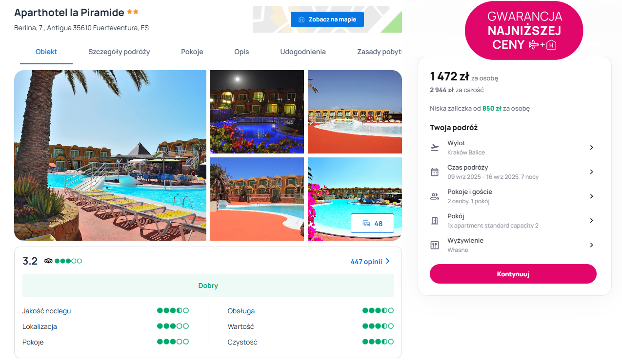Image resolution: width=622 pixels, height=364 pixels.
Task: Switch to the Szczegóły podróży tab
Action: tap(119, 52)
